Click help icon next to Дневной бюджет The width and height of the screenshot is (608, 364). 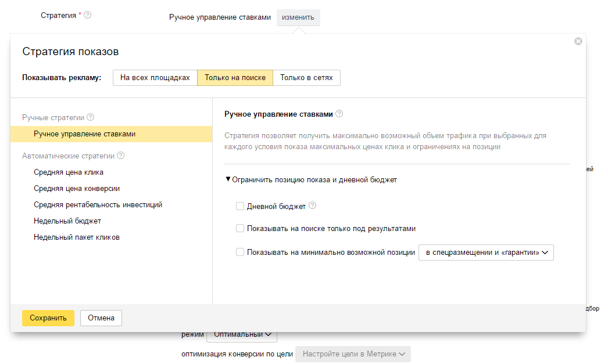pos(313,206)
